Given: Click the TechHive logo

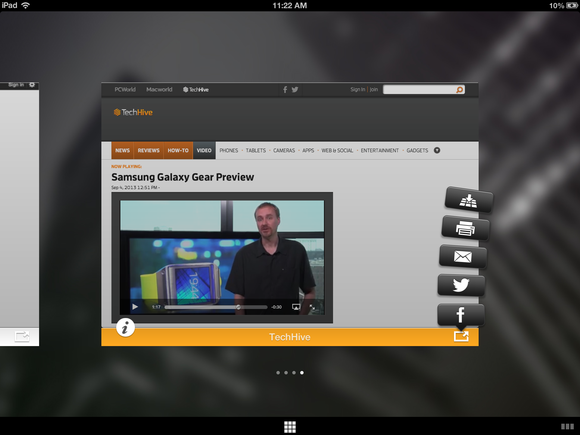Looking at the screenshot, I should coord(133,112).
